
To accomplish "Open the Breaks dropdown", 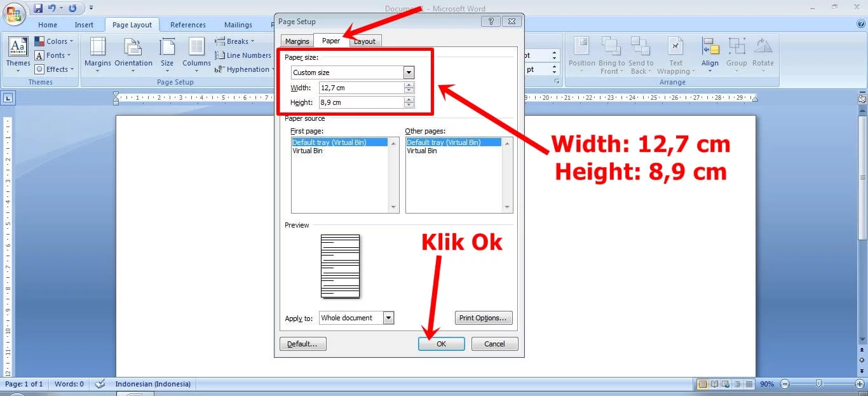I will [x=234, y=41].
